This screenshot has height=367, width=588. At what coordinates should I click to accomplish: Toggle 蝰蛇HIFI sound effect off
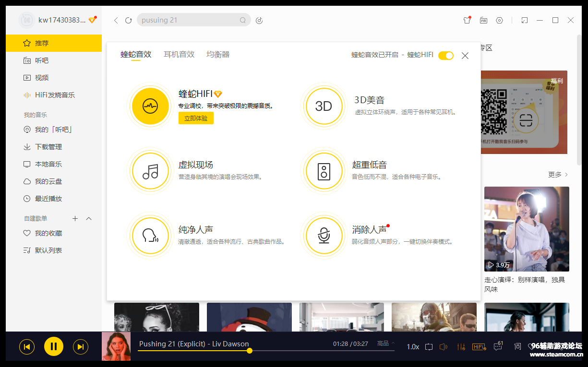445,56
